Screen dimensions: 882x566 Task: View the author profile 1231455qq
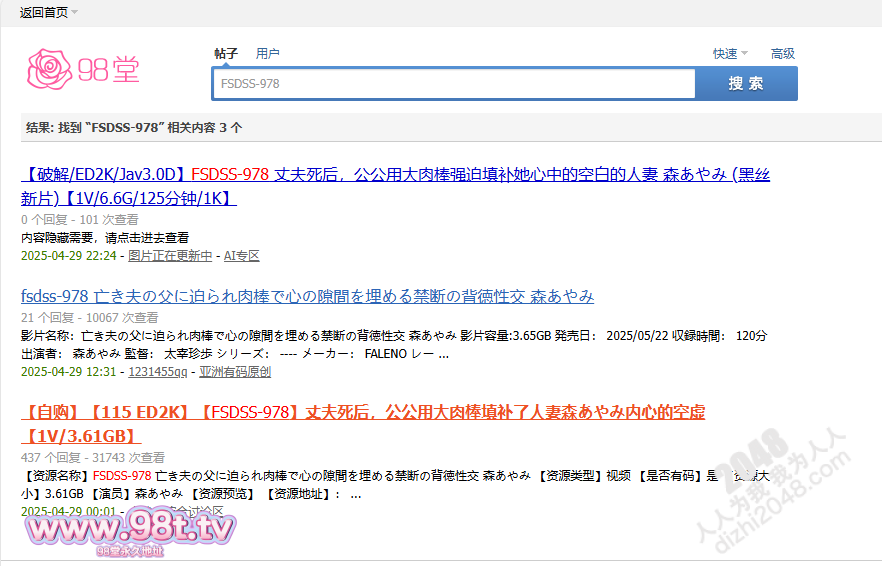[158, 372]
